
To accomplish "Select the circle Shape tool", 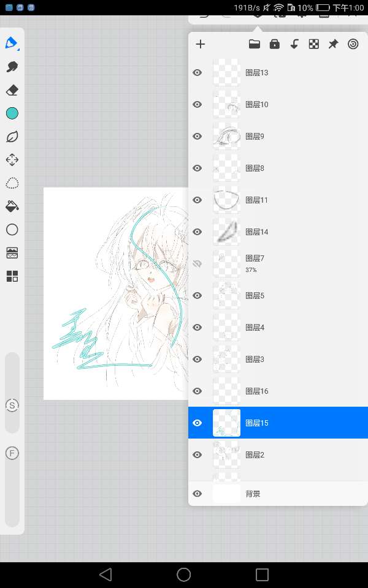I will pyautogui.click(x=12, y=230).
